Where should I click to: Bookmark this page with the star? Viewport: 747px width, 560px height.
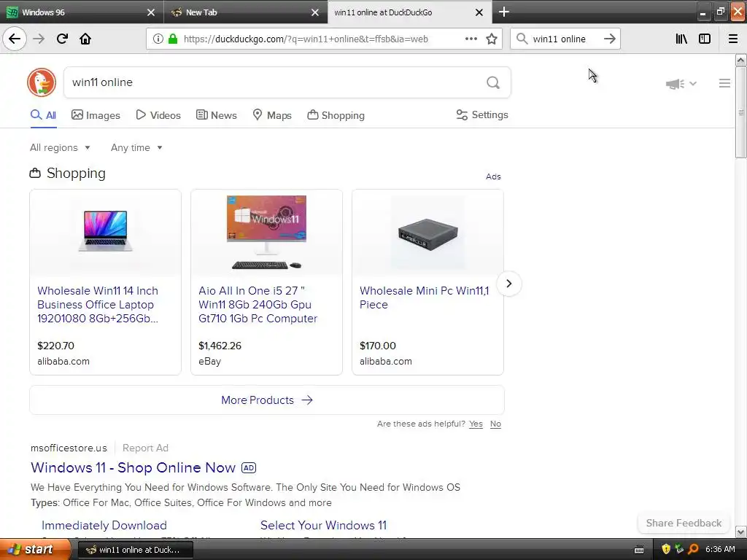click(492, 39)
